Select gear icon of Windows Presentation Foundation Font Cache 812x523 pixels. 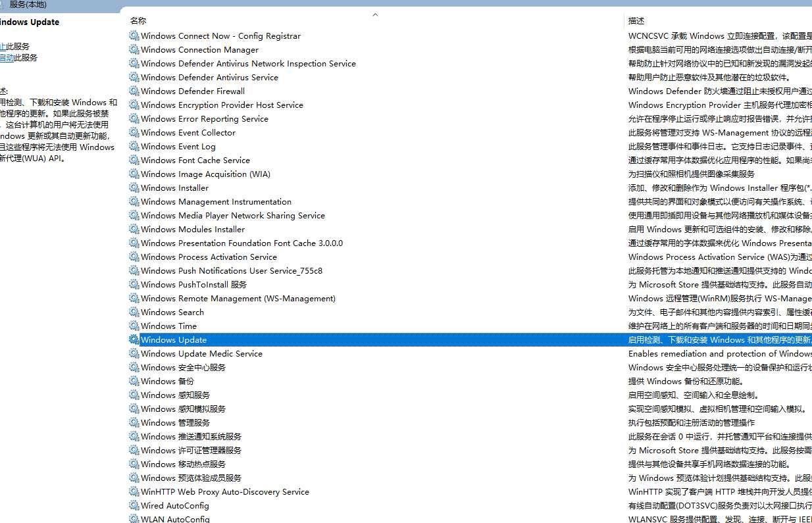[134, 243]
